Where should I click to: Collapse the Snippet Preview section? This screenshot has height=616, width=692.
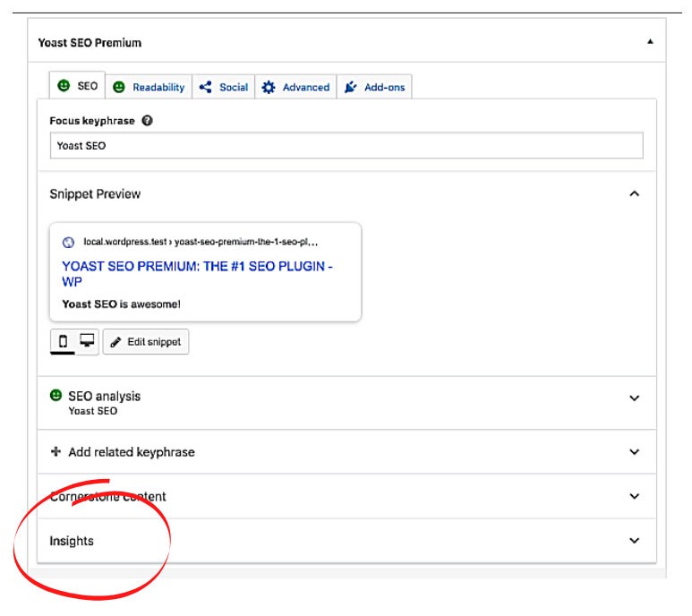[634, 193]
